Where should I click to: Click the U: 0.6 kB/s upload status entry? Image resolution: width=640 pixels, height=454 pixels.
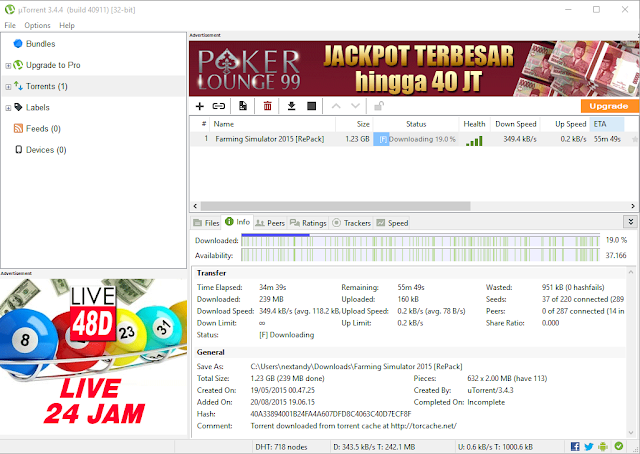pos(495,447)
